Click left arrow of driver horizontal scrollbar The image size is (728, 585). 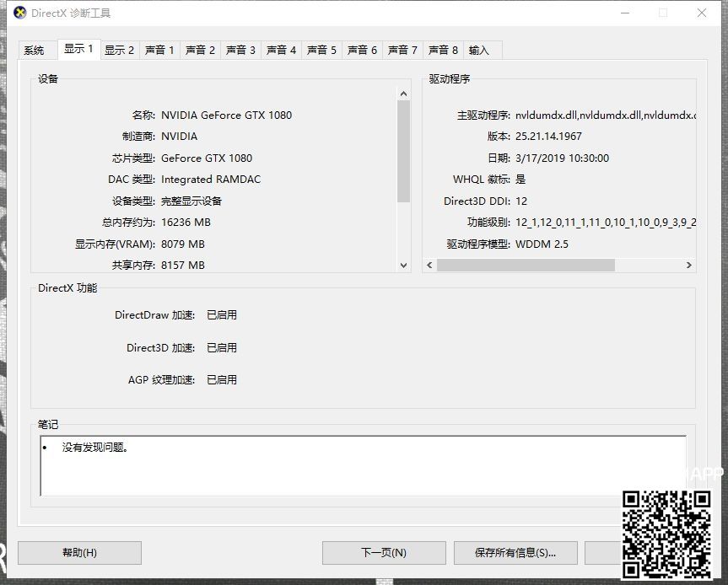[429, 265]
